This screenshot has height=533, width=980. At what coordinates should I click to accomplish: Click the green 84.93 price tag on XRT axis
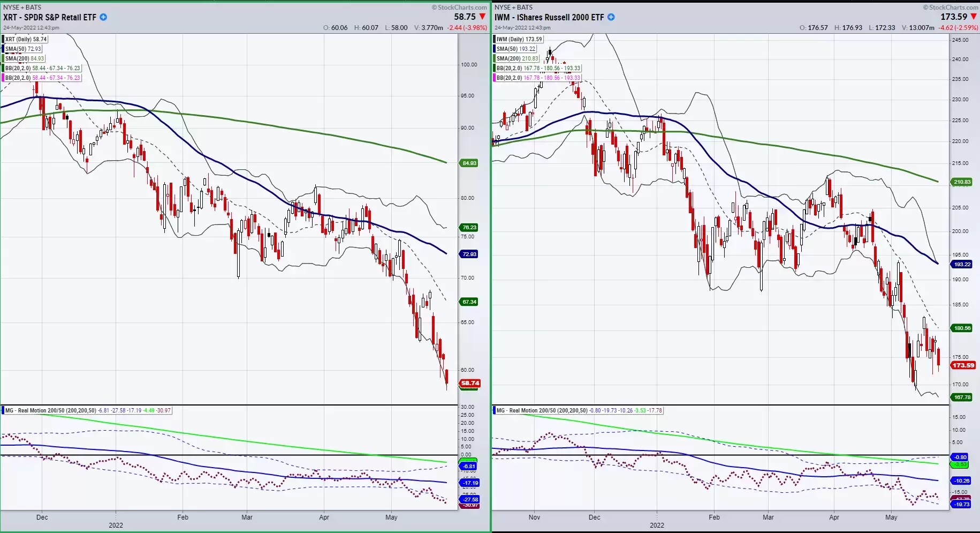coord(469,163)
